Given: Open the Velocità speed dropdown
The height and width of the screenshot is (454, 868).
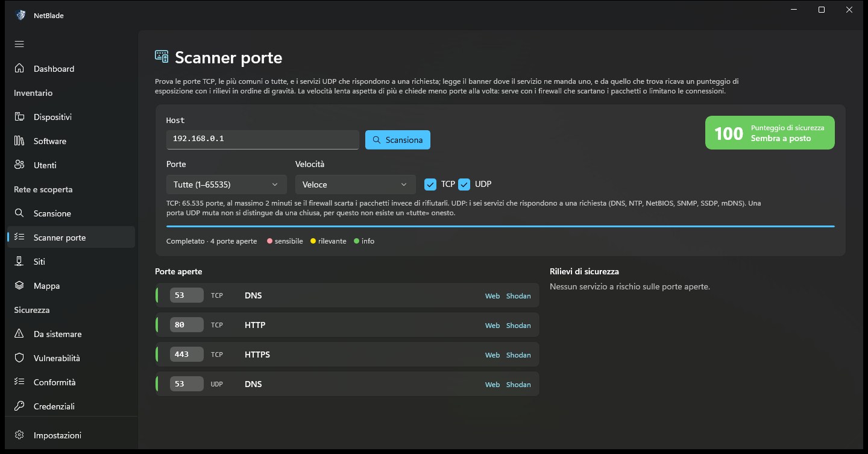Looking at the screenshot, I should click(356, 184).
